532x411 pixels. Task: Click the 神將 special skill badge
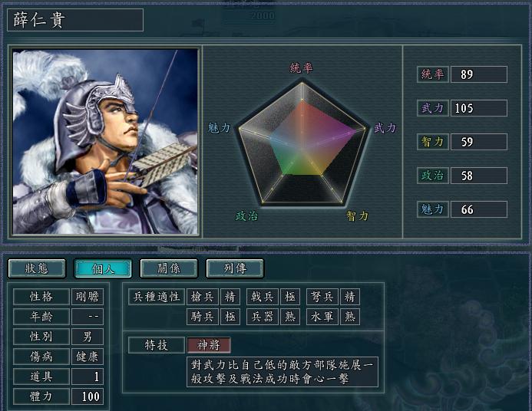click(209, 345)
